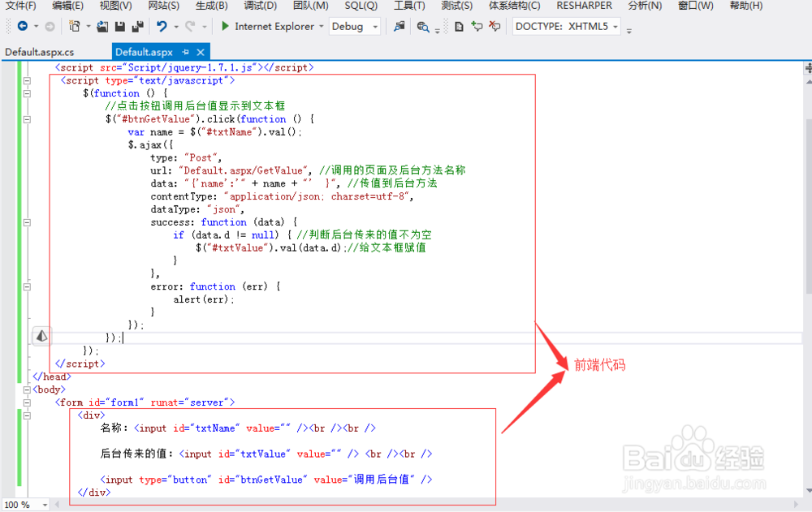Viewport: 812px width, 512px height.
Task: Open the 网站(S) menu
Action: (x=164, y=6)
